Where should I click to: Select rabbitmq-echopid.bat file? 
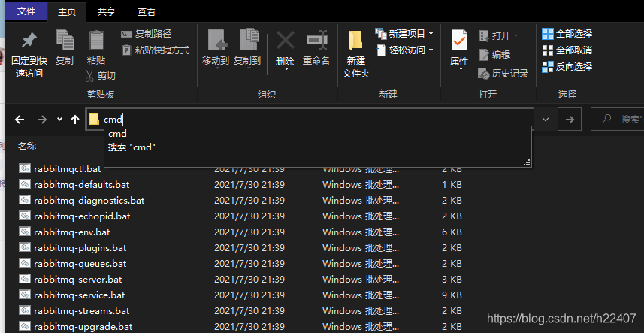pyautogui.click(x=82, y=216)
